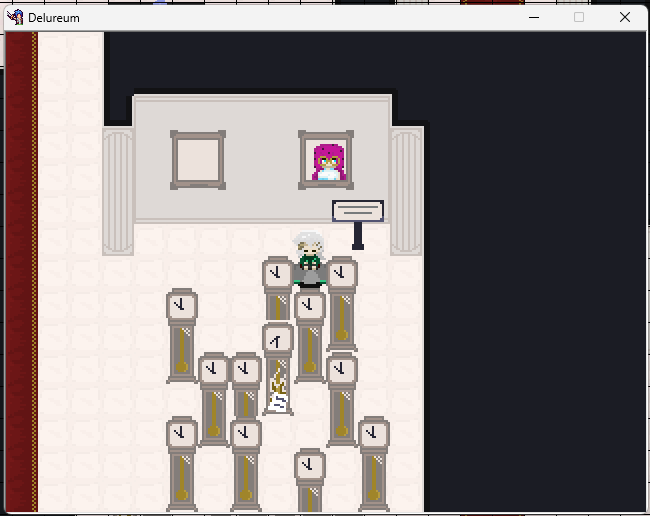
Task: Click the empty picture frame
Action: (198, 160)
